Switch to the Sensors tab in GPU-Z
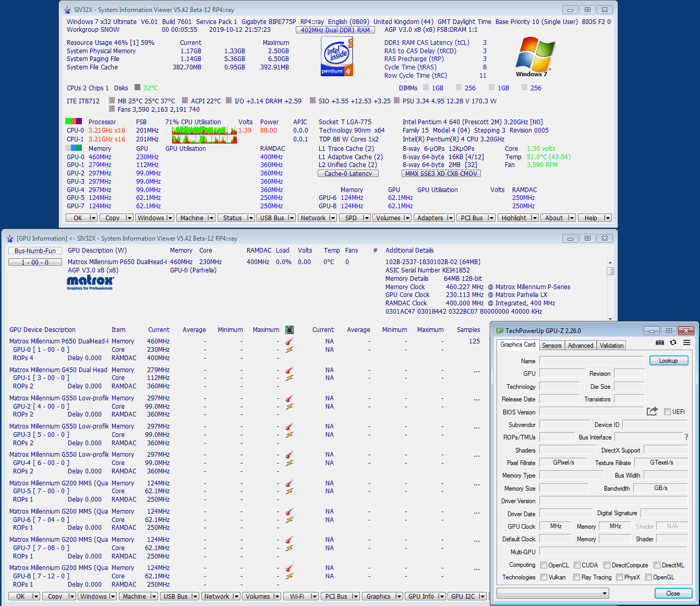700x606 pixels. pos(551,346)
